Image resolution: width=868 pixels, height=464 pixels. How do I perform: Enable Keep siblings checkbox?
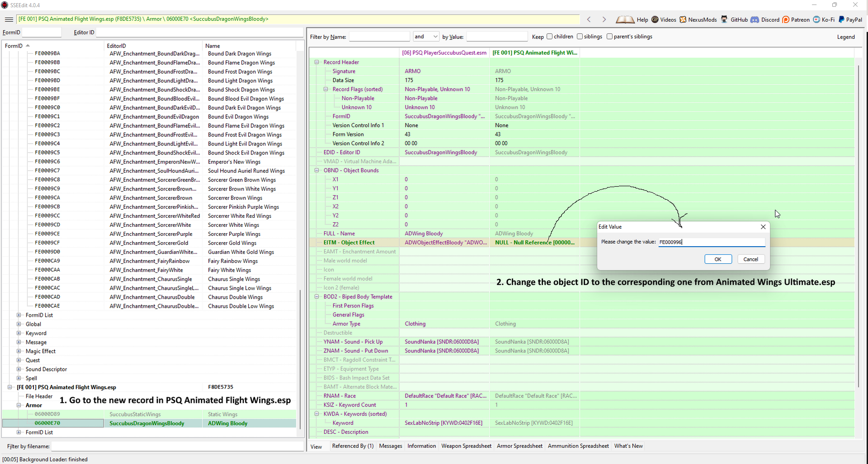click(x=580, y=37)
